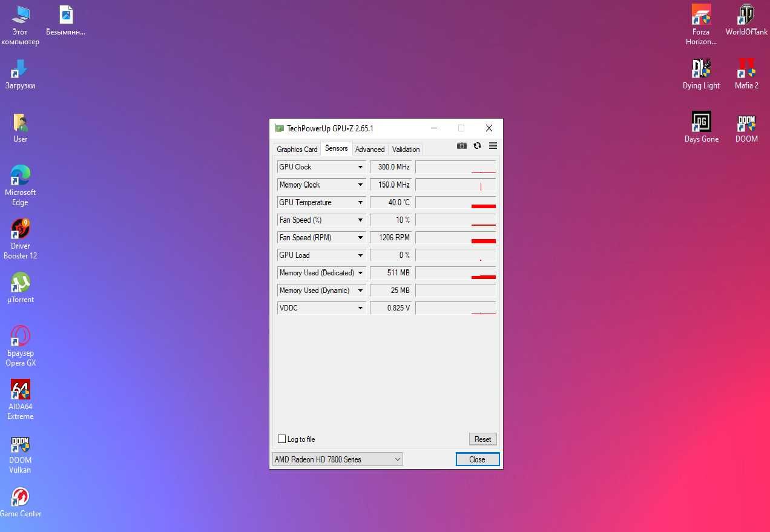Select DOOM Vulkan desktop shortcut

pos(20,453)
